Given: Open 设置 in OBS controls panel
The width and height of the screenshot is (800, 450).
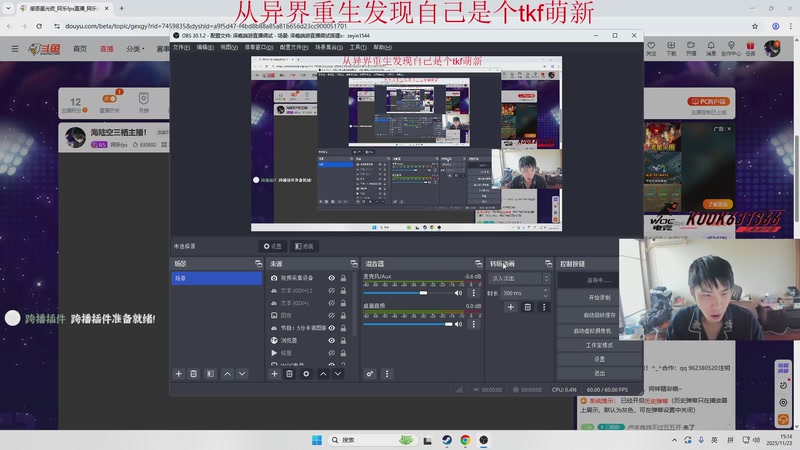Looking at the screenshot, I should (x=599, y=359).
